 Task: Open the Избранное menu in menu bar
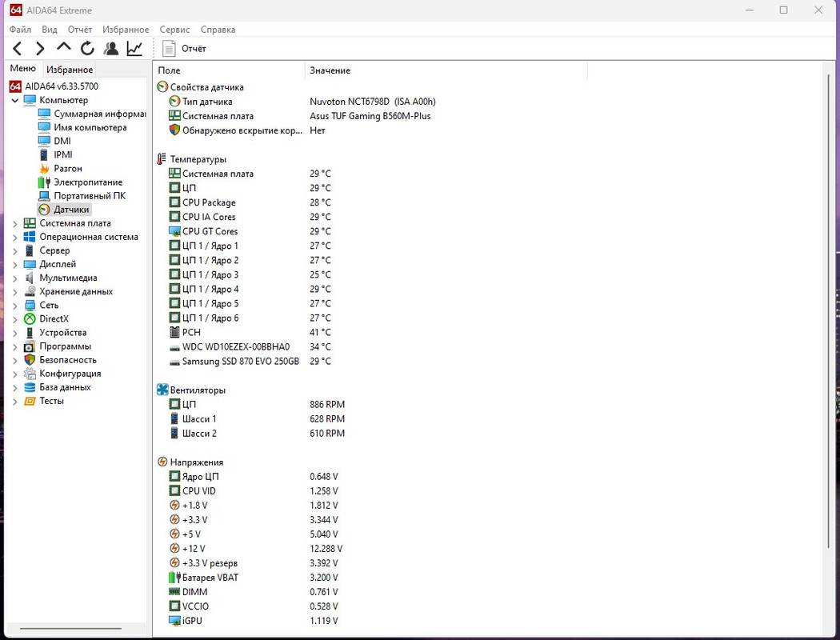[126, 30]
